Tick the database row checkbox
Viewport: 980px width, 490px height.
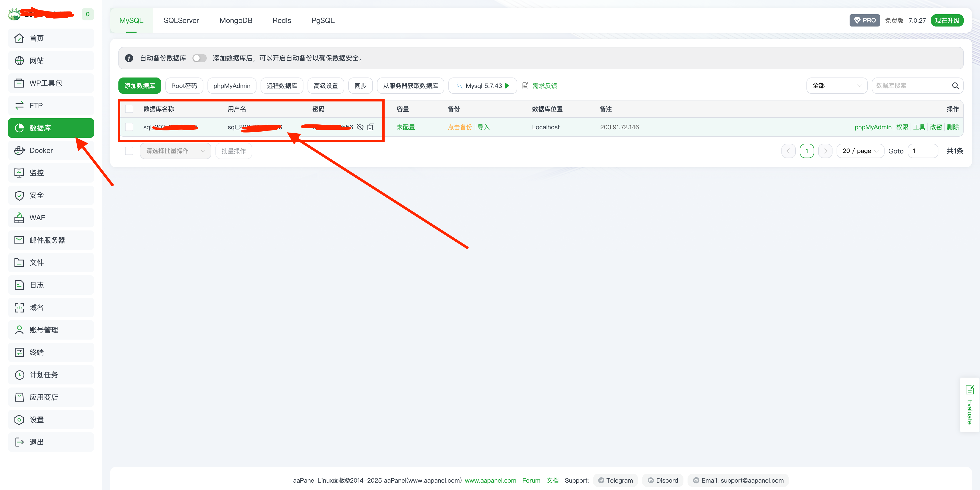(x=129, y=127)
